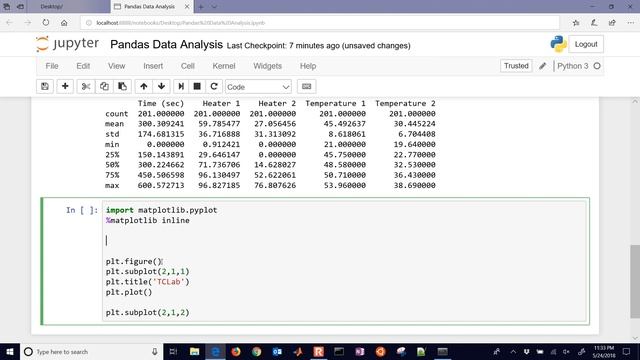Open the command palette keyboard icon

coord(307,87)
